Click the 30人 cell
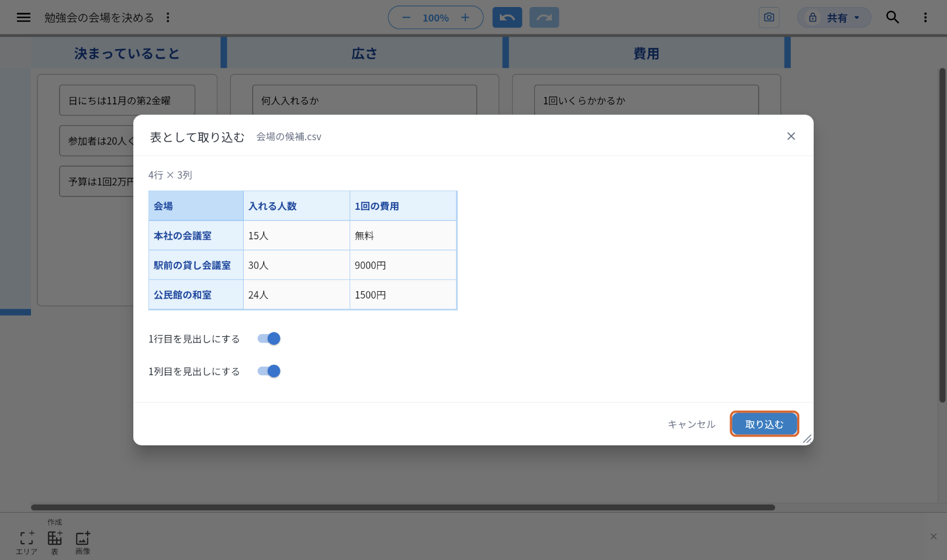The width and height of the screenshot is (947, 560). point(296,265)
